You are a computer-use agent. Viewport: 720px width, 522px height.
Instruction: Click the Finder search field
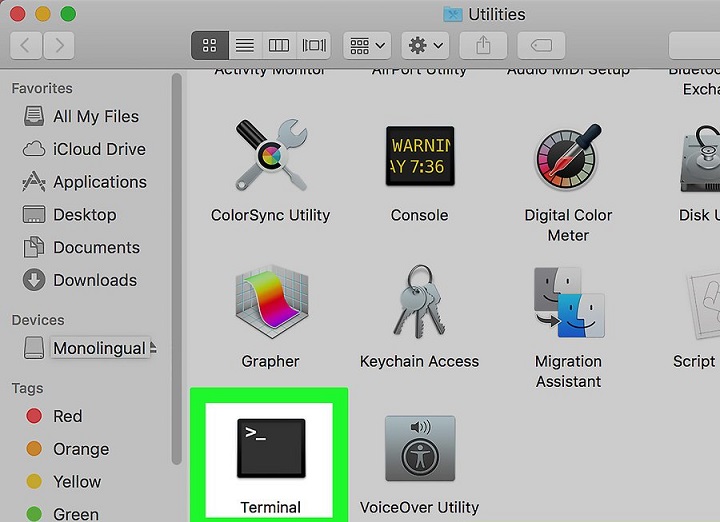694,45
